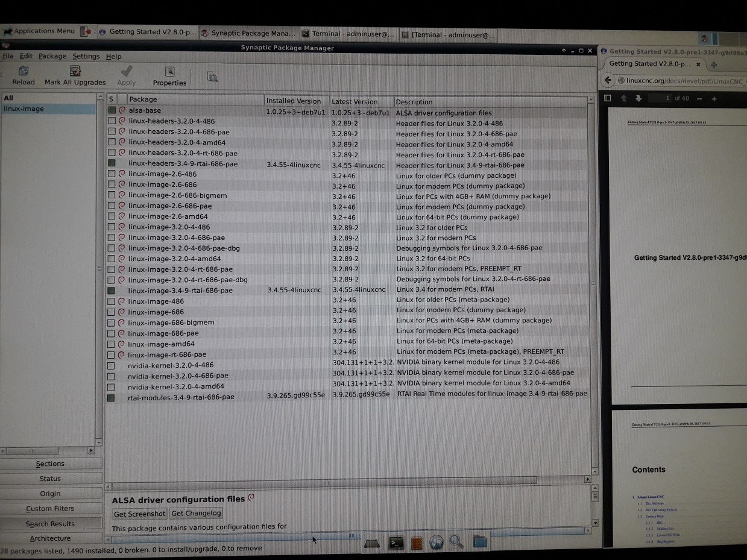747x560 pixels.
Task: Select linux-image in the left filter list
Action: (24, 109)
